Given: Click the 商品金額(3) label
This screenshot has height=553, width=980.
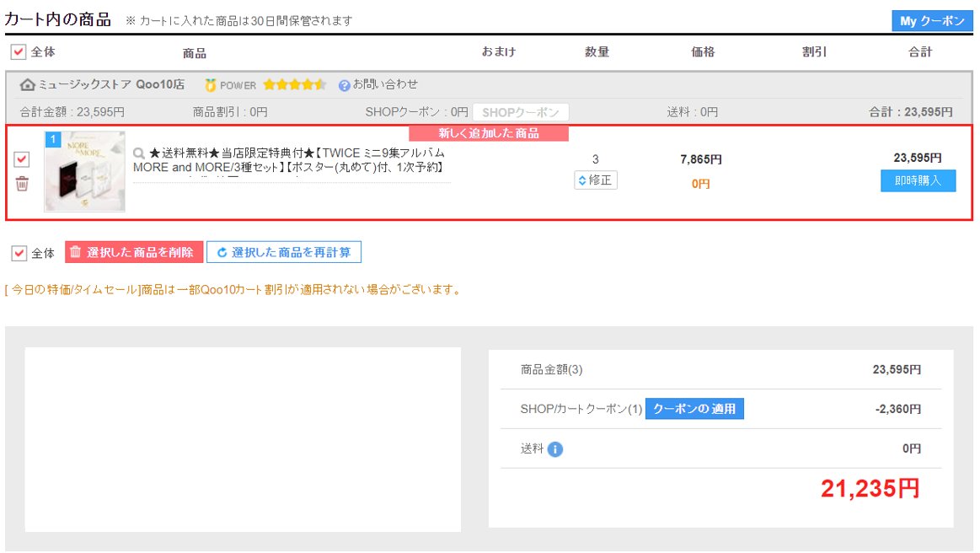Looking at the screenshot, I should (551, 370).
